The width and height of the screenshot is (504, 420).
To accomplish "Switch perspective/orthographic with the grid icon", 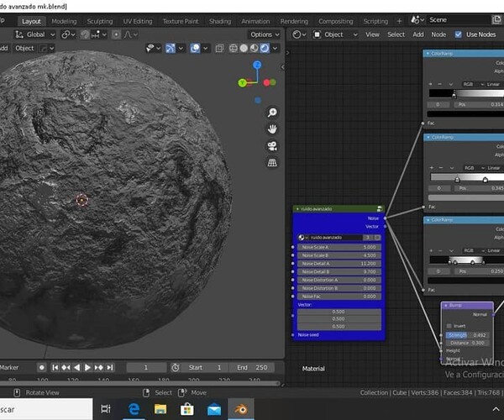I will (272, 163).
